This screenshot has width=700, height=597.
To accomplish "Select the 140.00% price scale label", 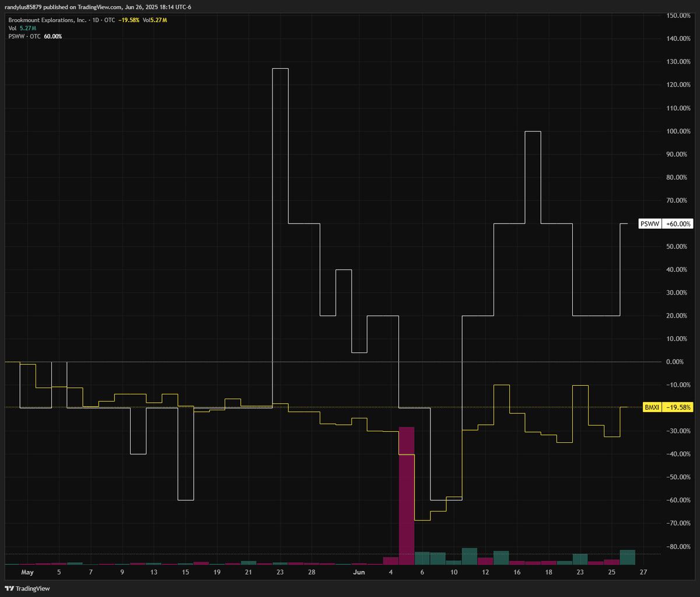I will point(678,39).
